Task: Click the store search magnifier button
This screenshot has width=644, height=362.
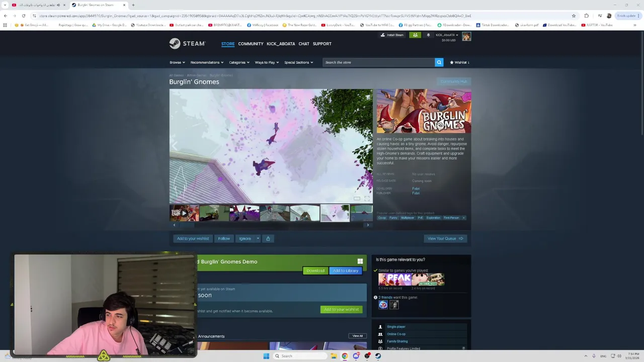Action: tap(439, 62)
